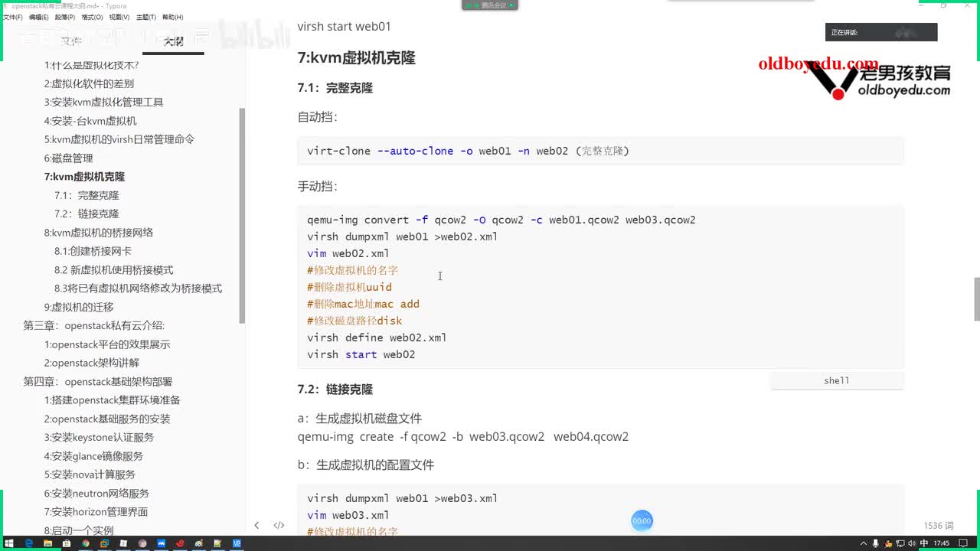Place cursor in heading 7.2: 链接克隆
Screen dimensions: 980x551
click(335, 390)
